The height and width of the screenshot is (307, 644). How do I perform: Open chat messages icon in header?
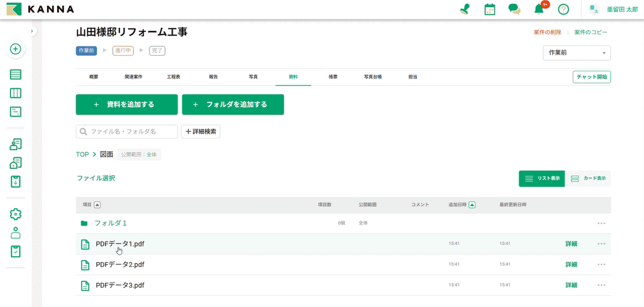pyautogui.click(x=514, y=9)
